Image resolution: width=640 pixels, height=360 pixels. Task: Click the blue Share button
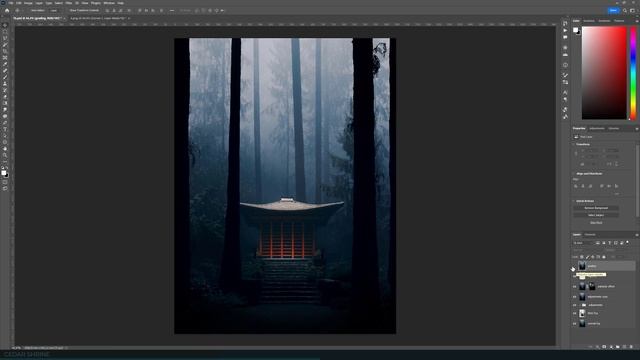613,11
